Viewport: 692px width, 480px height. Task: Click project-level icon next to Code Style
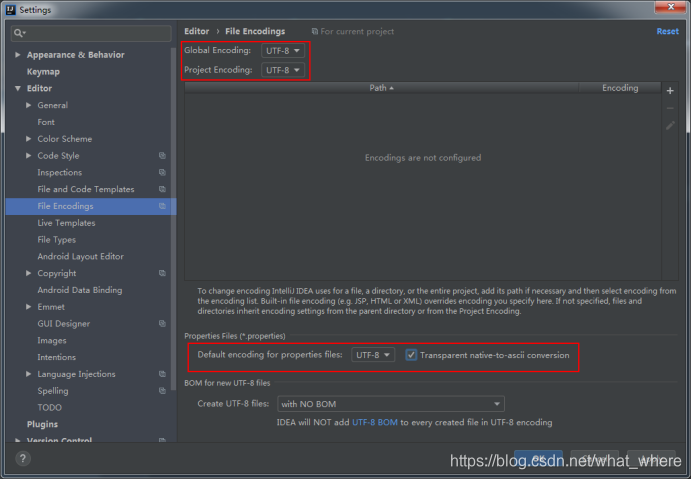[x=162, y=156]
